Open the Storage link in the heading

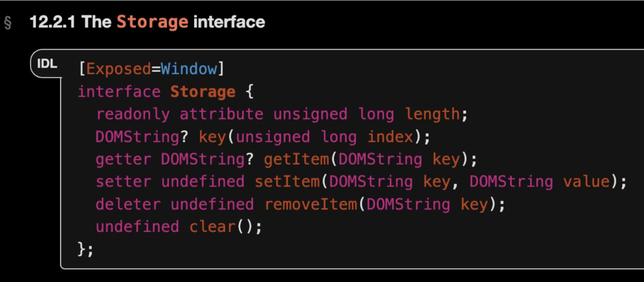pyautogui.click(x=152, y=22)
